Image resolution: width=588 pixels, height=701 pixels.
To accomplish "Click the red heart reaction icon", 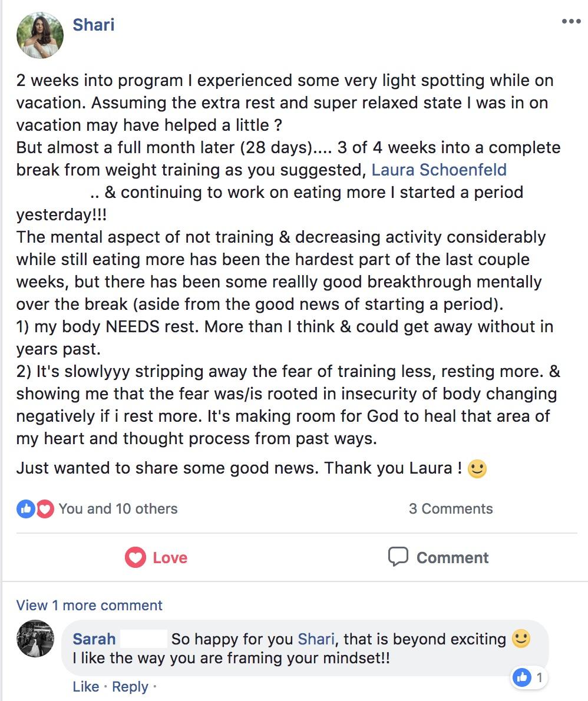I will point(45,509).
